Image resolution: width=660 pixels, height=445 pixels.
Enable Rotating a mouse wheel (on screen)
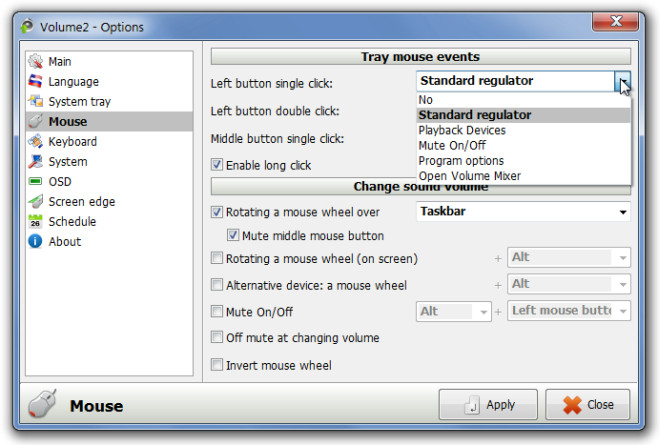pos(217,258)
